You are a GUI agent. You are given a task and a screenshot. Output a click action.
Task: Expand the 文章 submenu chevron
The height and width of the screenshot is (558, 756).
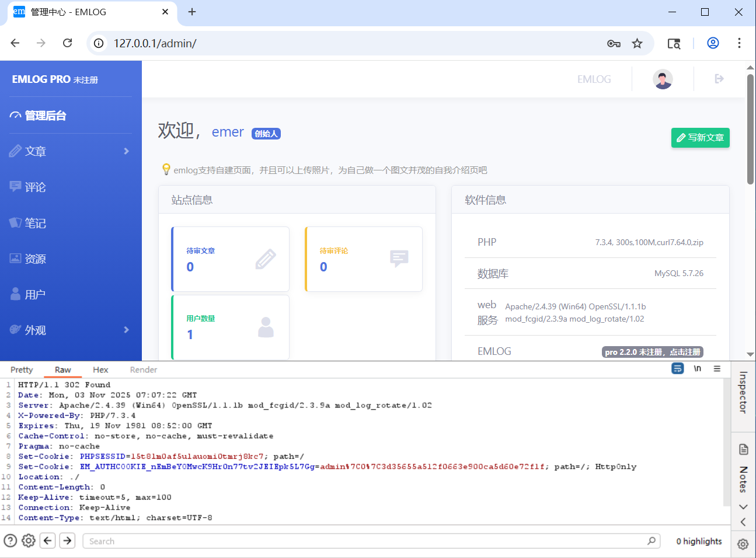(126, 151)
